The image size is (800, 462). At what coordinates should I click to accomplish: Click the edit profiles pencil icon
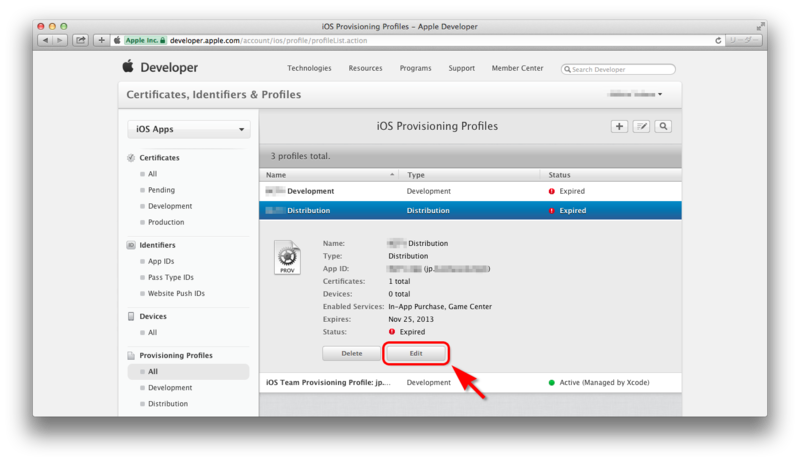[x=641, y=126]
